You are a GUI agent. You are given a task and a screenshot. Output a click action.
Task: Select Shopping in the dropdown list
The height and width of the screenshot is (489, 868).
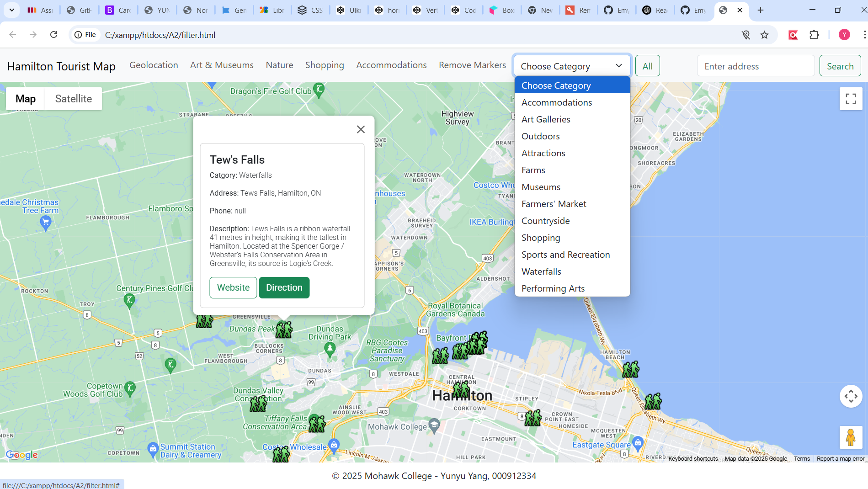point(572,238)
